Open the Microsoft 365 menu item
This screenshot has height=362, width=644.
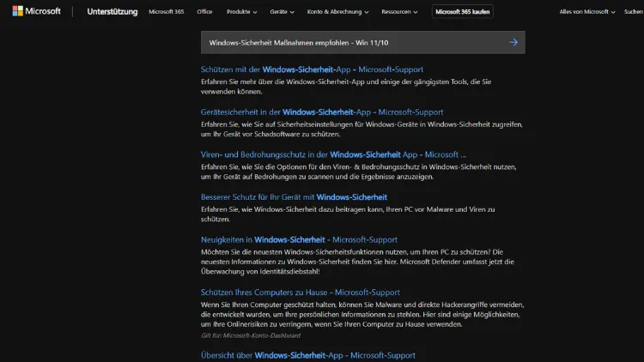coord(167,12)
